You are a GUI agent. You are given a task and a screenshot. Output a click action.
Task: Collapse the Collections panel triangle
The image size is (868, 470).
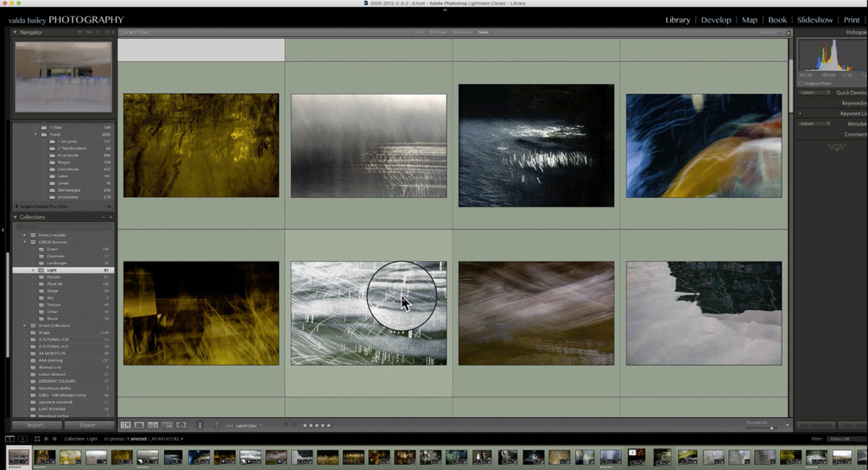pos(15,218)
